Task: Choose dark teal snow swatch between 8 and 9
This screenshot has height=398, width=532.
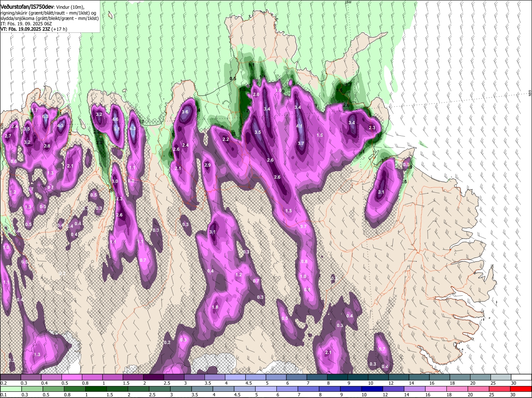Action: click(x=337, y=377)
